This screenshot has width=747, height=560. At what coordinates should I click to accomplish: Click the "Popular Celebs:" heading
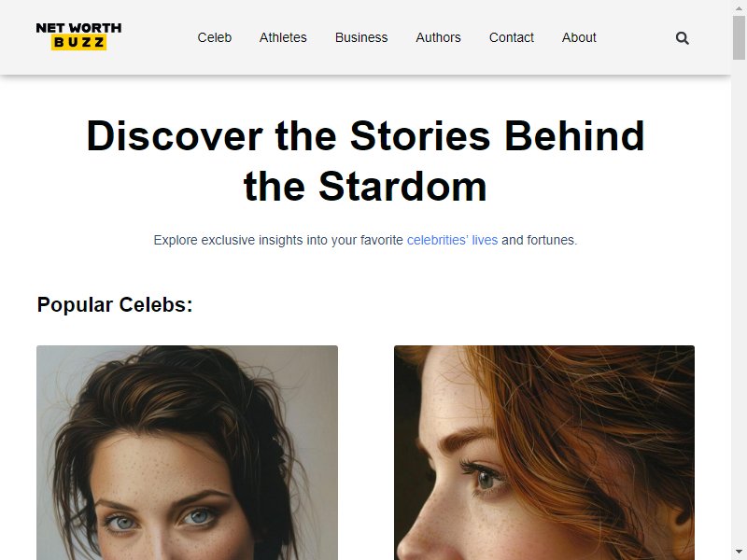click(115, 305)
